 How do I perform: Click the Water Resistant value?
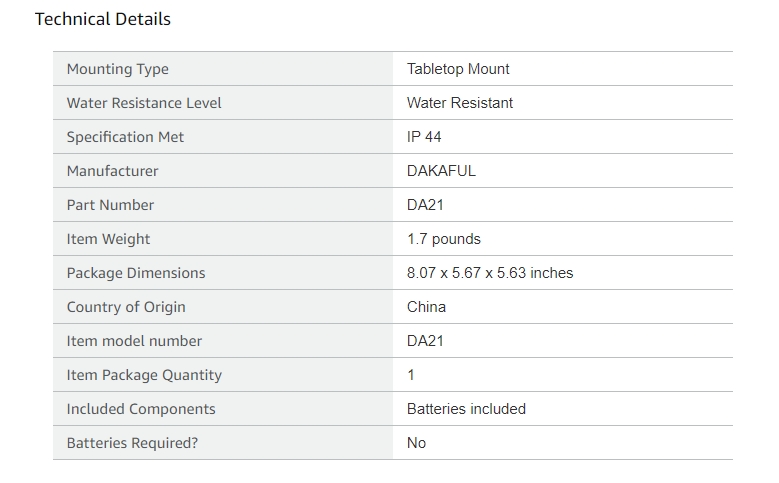point(460,103)
